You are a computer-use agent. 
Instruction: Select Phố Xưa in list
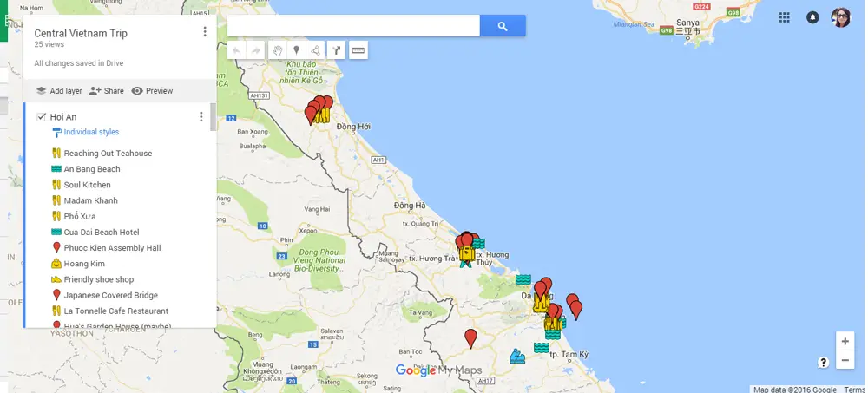coord(80,216)
